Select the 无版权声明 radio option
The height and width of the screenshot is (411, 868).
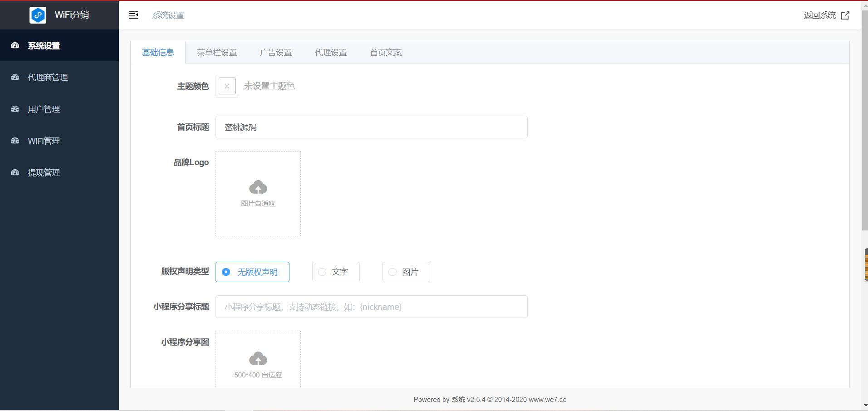tap(226, 272)
